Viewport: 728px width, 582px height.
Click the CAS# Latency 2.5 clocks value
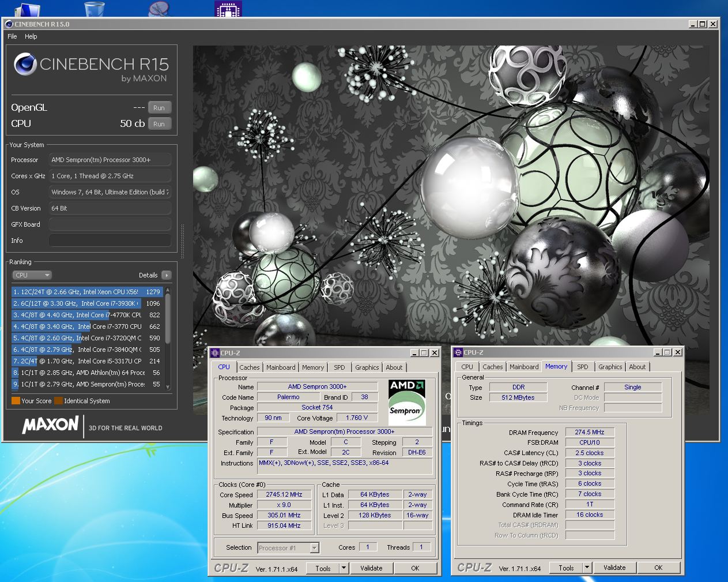(590, 453)
